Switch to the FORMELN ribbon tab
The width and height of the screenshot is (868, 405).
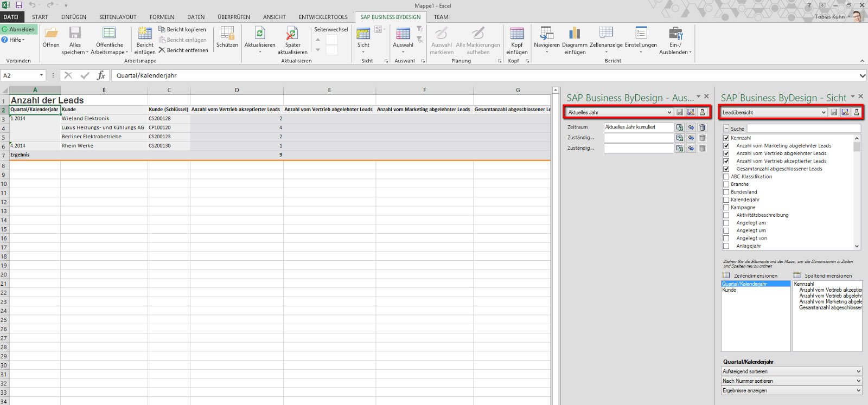click(162, 17)
